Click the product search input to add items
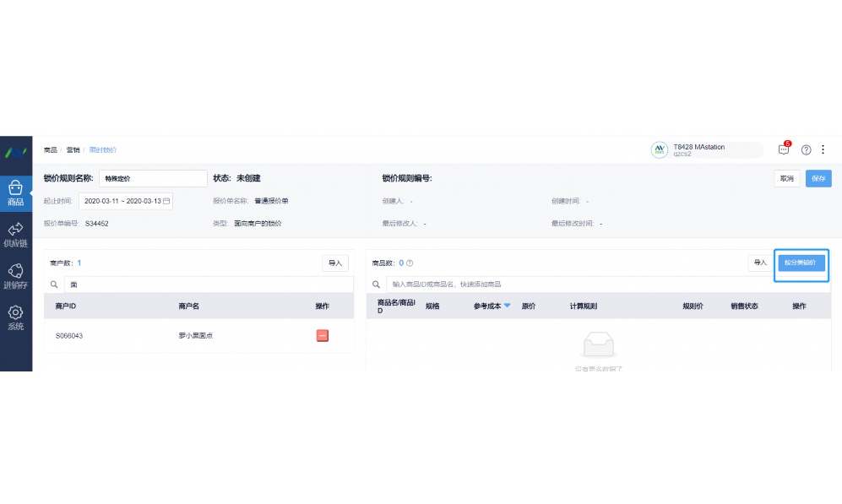This screenshot has width=842, height=504. click(x=507, y=284)
